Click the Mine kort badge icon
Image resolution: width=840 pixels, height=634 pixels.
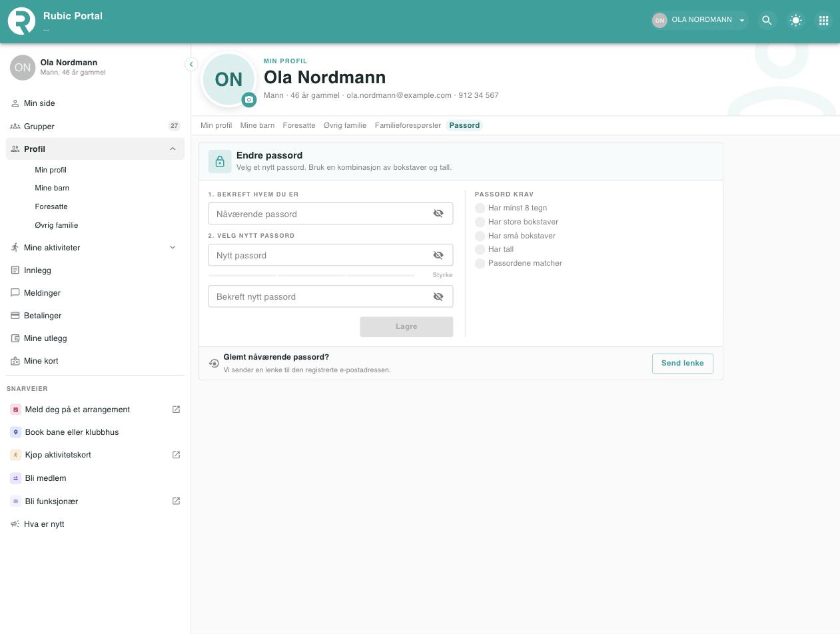click(x=15, y=361)
